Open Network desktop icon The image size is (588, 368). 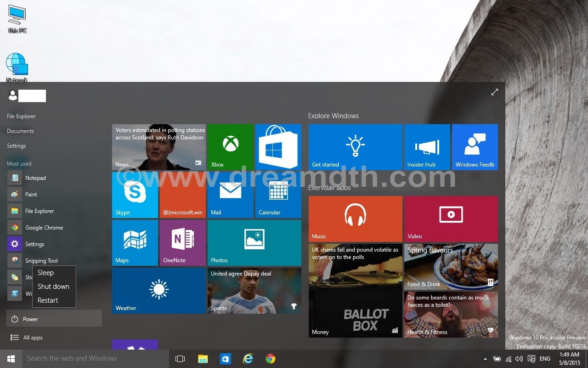click(17, 68)
